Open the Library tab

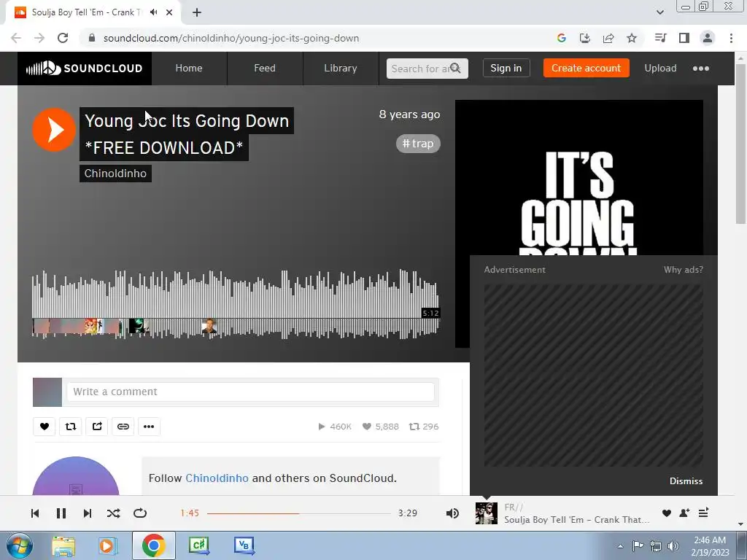(341, 68)
